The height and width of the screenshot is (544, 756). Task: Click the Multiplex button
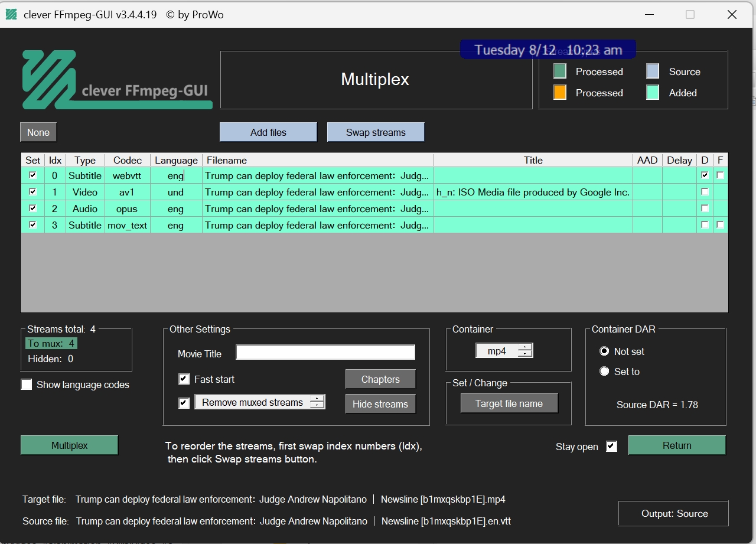70,445
